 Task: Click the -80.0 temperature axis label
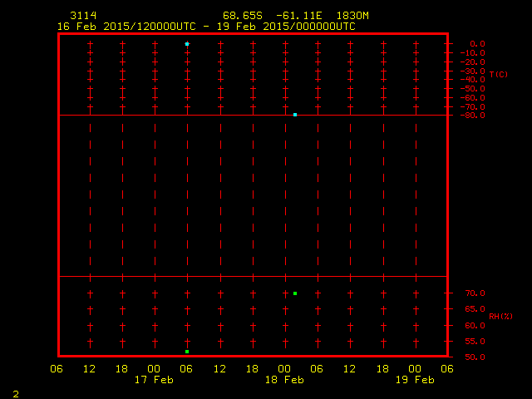[473, 116]
